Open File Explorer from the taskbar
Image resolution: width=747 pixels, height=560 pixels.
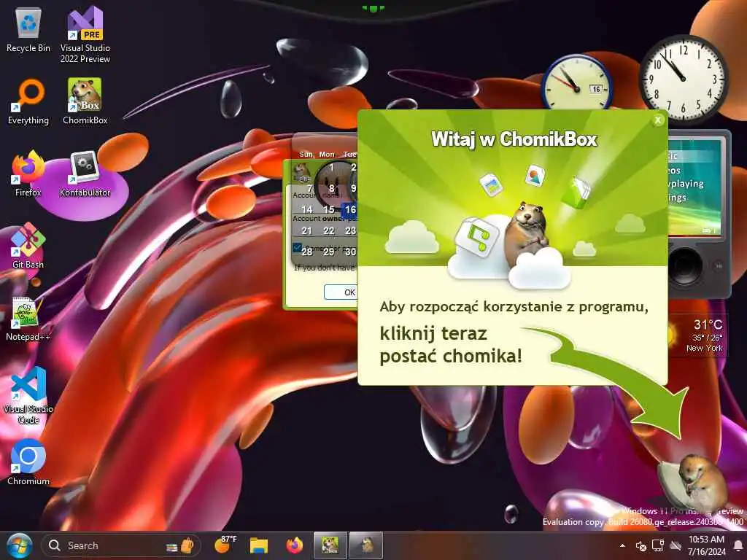click(259, 545)
